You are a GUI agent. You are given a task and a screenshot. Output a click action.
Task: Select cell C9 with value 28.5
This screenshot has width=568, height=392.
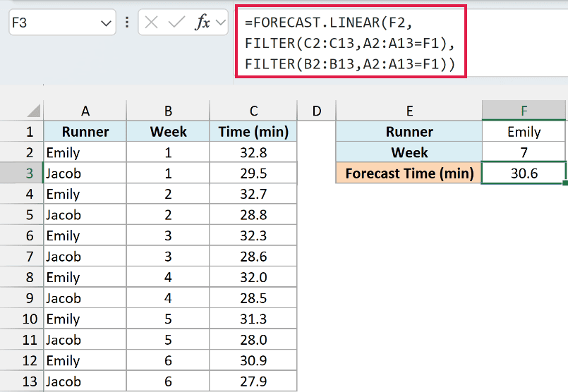(x=253, y=298)
